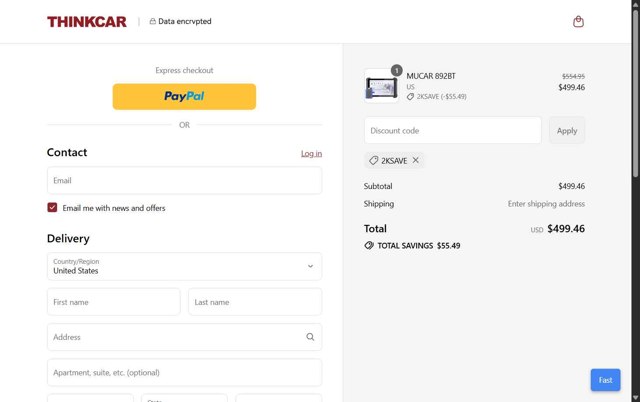Focus the Apartment, suite, etc. field

[x=184, y=372]
